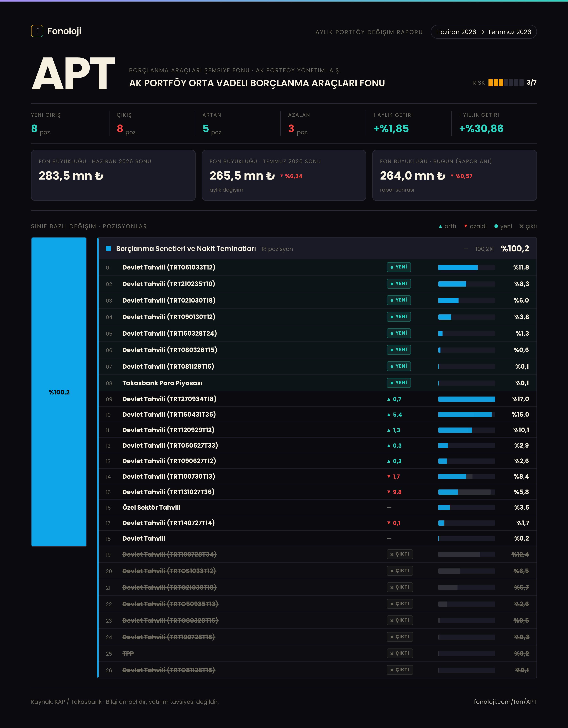Image resolution: width=568 pixels, height=728 pixels.
Task: Click the ÇIKTI badge in the %6,5 row
Action: [x=400, y=571]
